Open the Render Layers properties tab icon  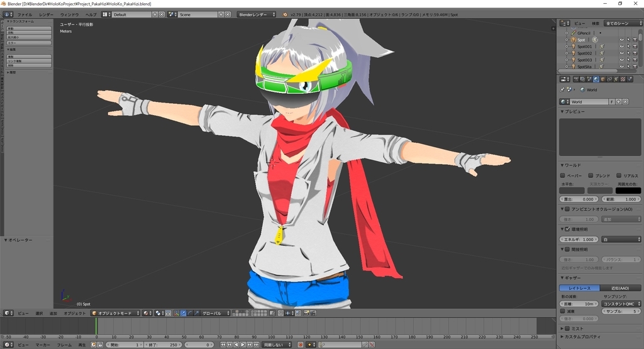click(582, 79)
